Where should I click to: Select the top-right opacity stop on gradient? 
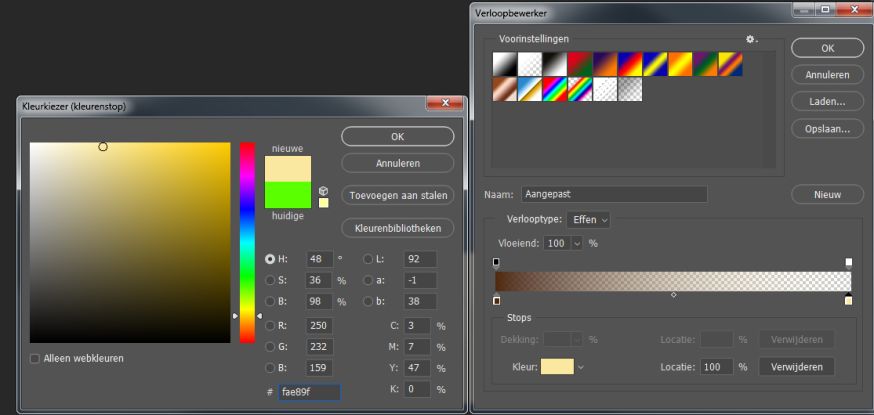(x=849, y=263)
